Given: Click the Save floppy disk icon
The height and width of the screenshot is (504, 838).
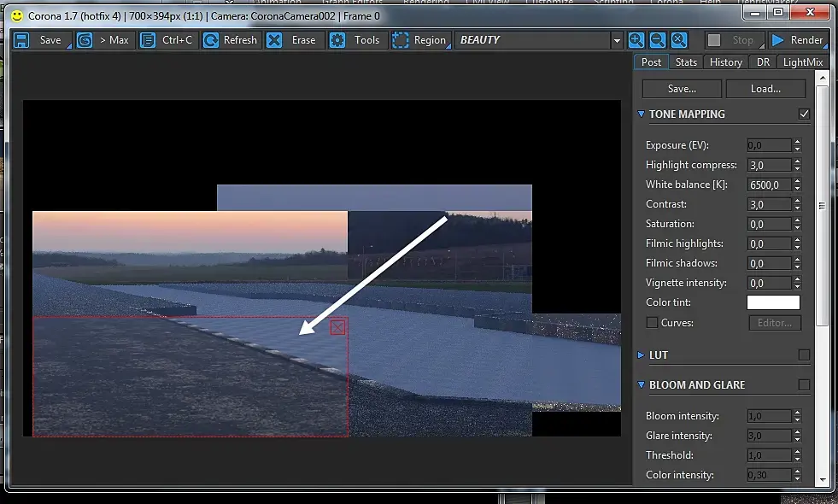Looking at the screenshot, I should click(21, 40).
